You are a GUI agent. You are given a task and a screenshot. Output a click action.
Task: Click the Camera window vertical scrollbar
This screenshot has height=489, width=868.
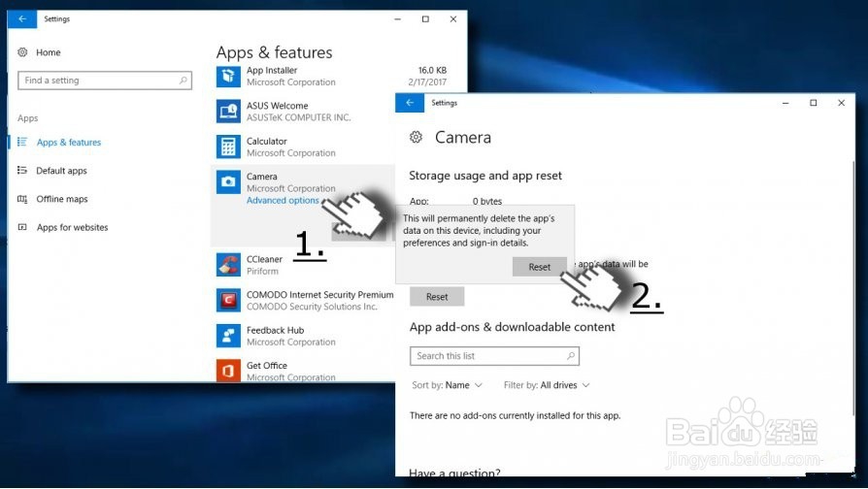[x=852, y=287]
